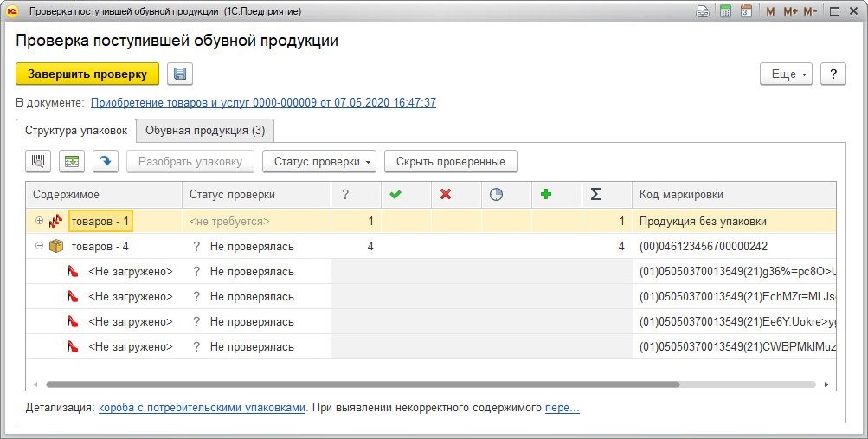Click the barcode scan icon button

click(x=38, y=162)
